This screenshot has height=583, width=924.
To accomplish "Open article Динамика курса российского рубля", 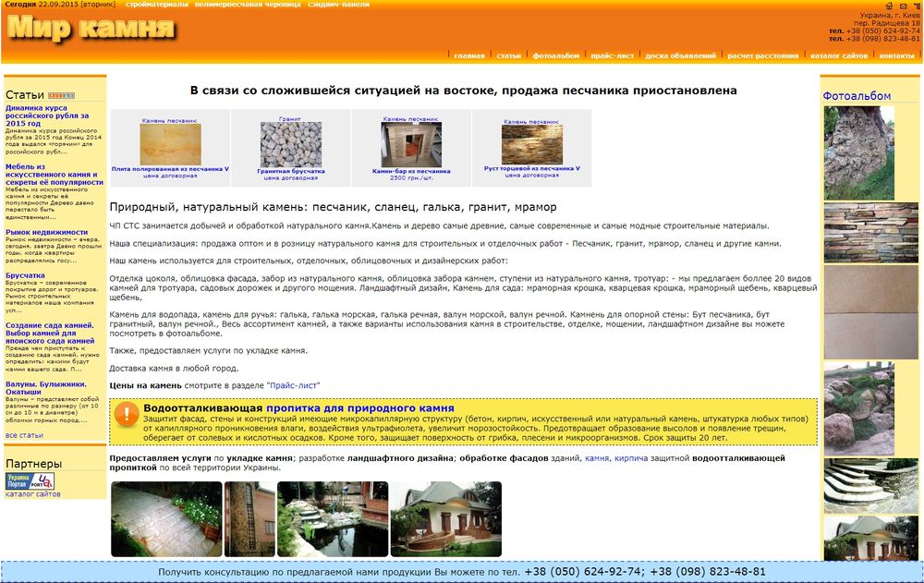I will [47, 115].
